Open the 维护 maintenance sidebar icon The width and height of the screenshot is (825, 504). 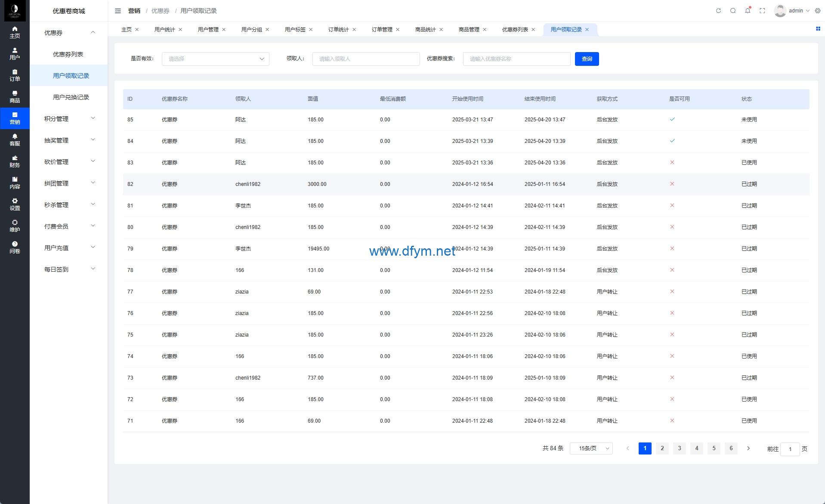point(15,226)
